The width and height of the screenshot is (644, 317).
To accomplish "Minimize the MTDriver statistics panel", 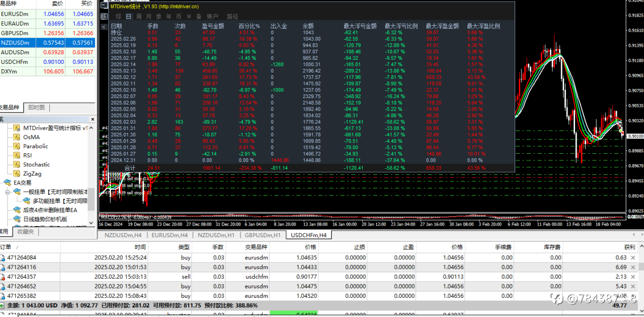I will 104,6.
